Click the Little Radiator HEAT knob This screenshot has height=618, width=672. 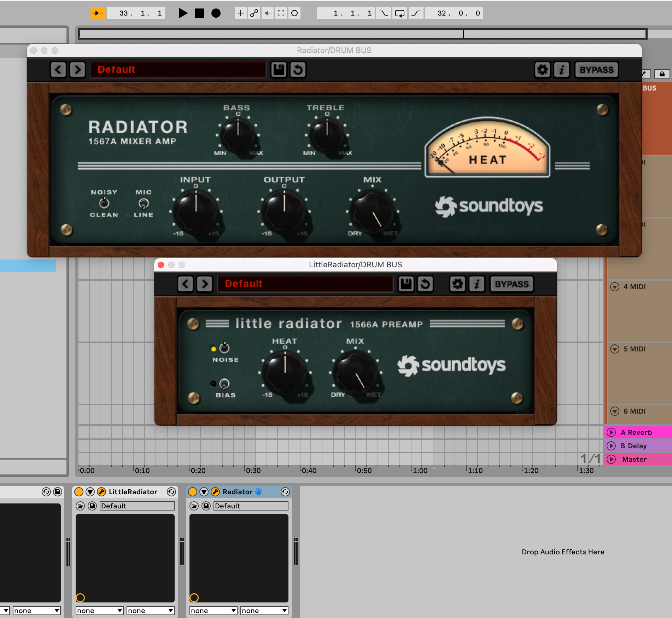(285, 372)
